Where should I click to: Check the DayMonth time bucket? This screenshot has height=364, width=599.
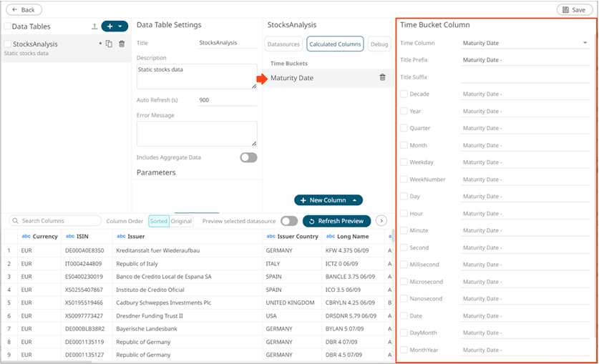[404, 333]
